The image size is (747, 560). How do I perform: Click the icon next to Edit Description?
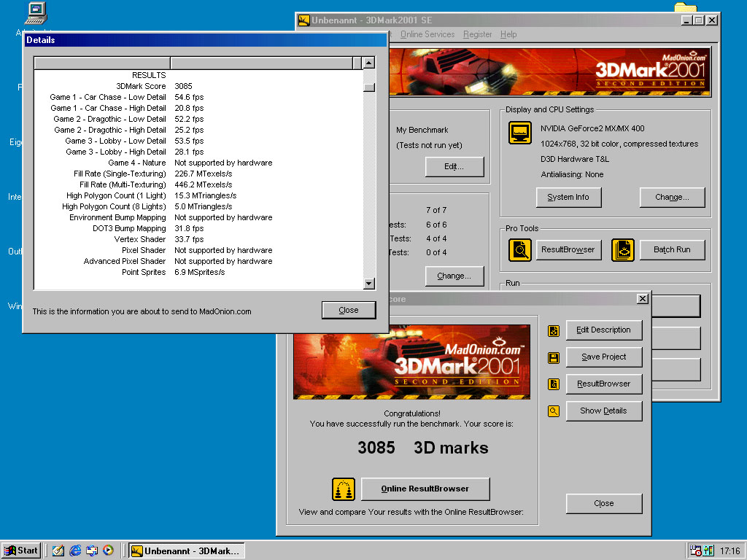point(554,331)
